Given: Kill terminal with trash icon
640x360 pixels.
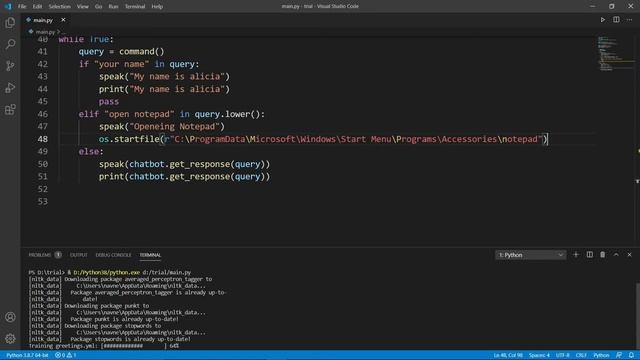Looking at the screenshot, I should [x=602, y=255].
